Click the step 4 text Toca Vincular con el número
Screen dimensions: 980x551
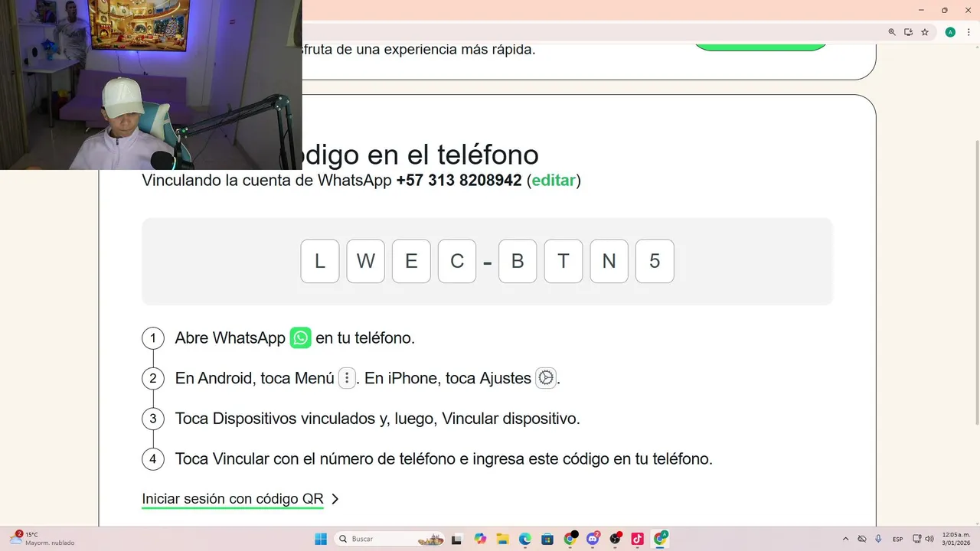444,459
